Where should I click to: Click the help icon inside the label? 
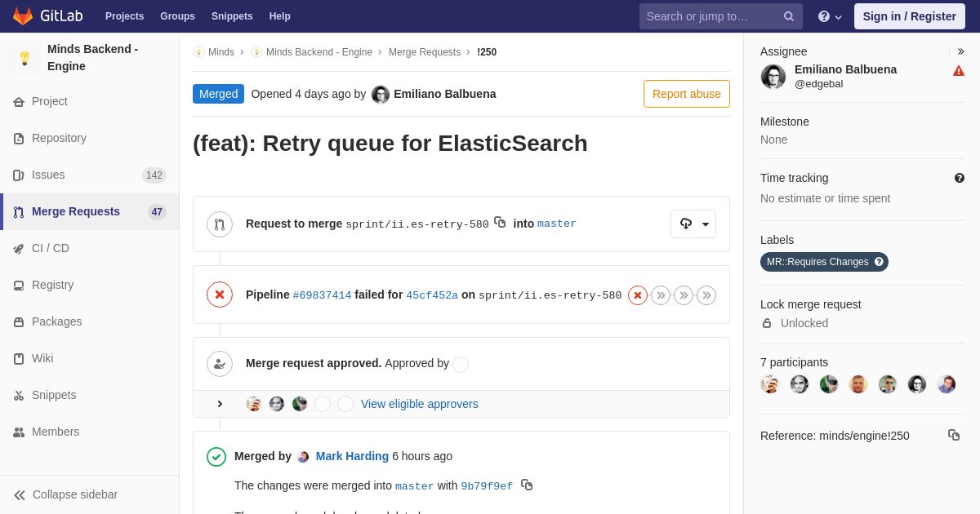pos(879,262)
